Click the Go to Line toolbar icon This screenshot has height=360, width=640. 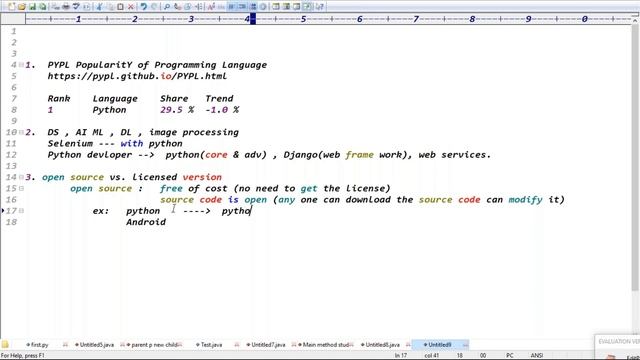198,7
